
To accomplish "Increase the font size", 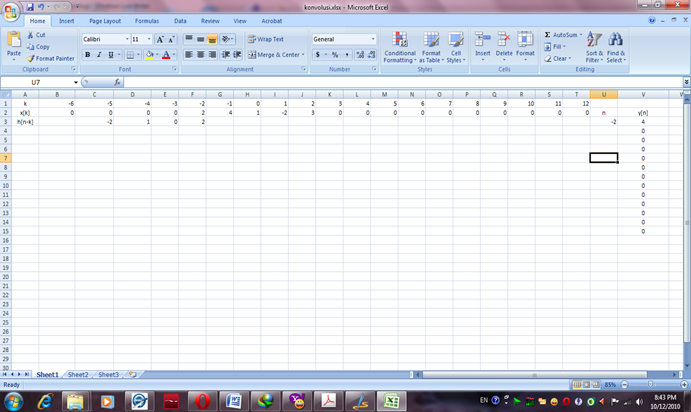I will 160,39.
